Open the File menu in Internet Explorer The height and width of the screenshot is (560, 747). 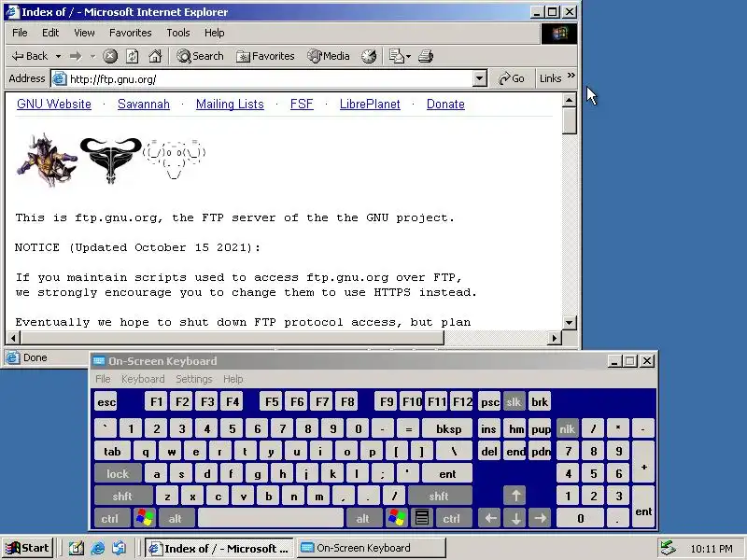point(20,33)
